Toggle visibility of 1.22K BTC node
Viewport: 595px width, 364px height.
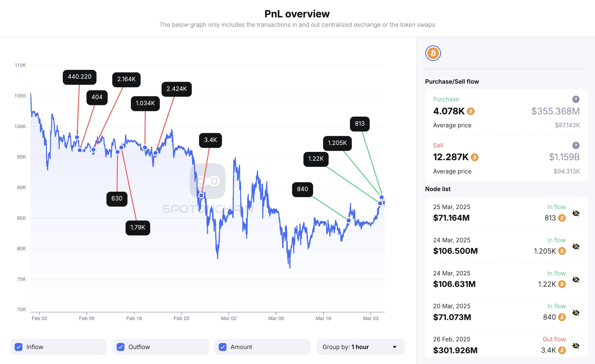576,279
